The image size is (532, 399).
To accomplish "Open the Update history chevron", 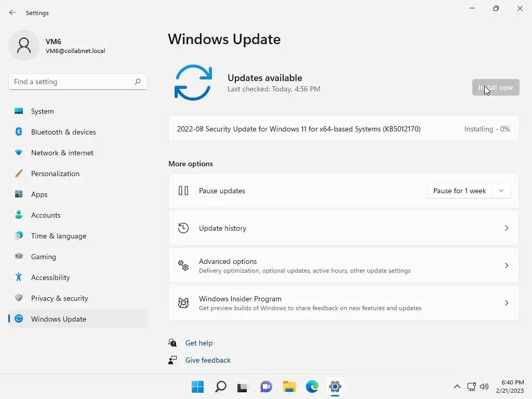I will coord(506,228).
